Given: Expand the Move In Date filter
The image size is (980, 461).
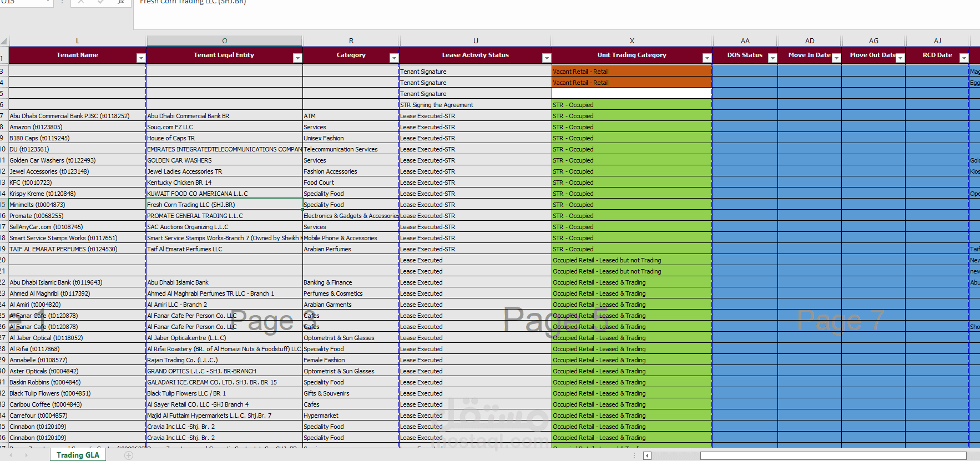Looking at the screenshot, I should click(x=836, y=58).
